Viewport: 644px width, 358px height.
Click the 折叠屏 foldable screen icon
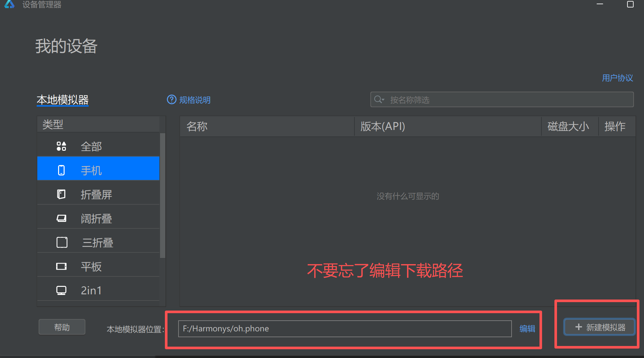point(61,194)
